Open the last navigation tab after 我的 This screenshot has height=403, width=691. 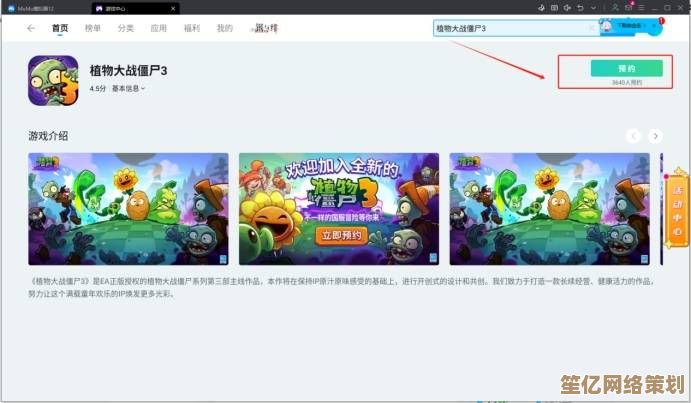[x=265, y=28]
